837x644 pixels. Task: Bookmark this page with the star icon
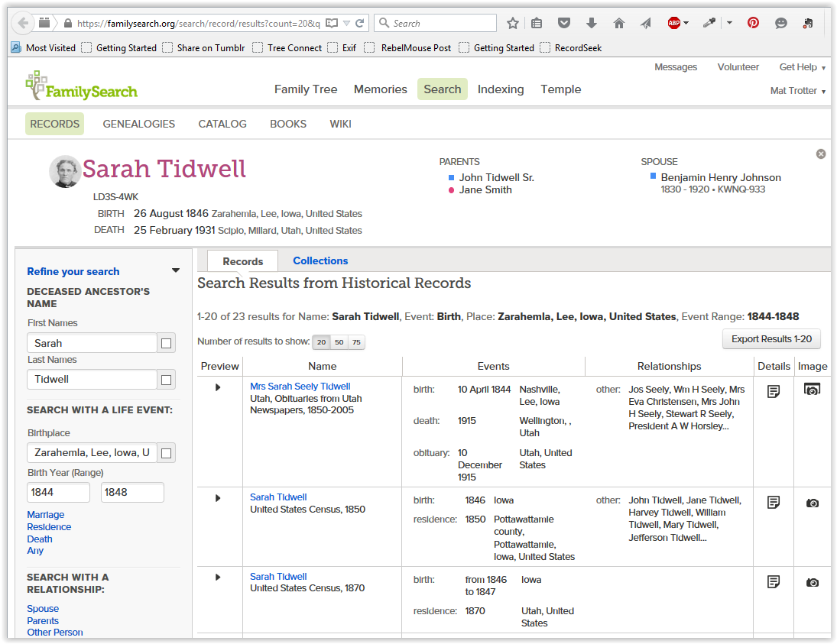(x=512, y=23)
